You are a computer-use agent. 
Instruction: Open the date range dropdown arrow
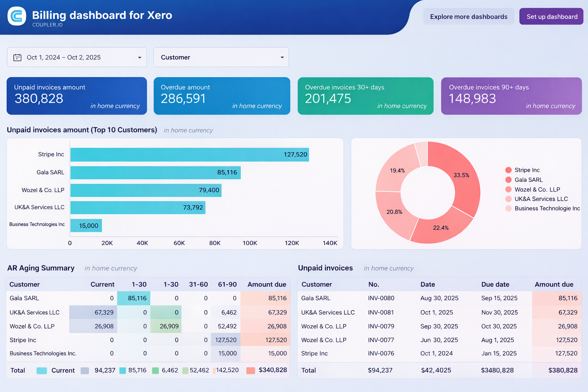[139, 57]
